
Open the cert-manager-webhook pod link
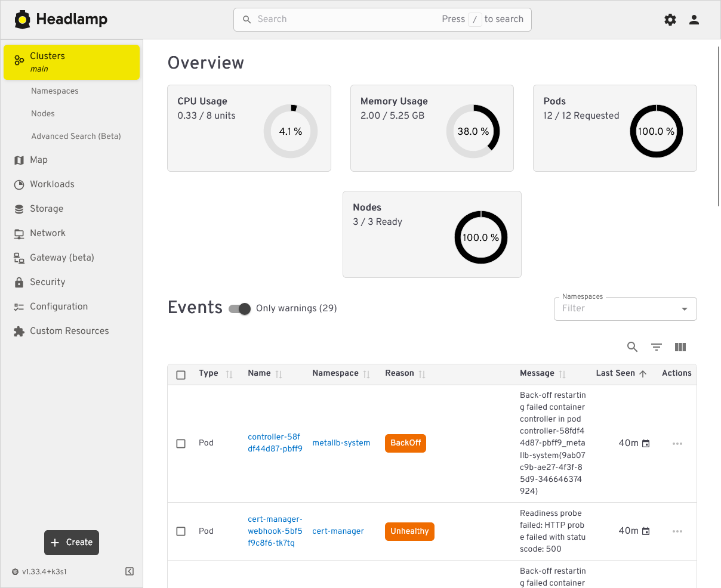(x=275, y=531)
